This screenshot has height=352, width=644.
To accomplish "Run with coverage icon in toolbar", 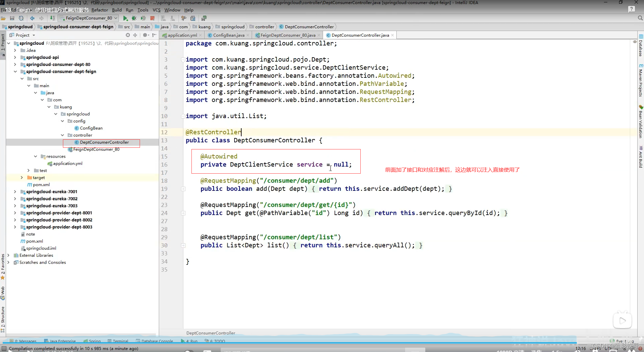I will (143, 18).
